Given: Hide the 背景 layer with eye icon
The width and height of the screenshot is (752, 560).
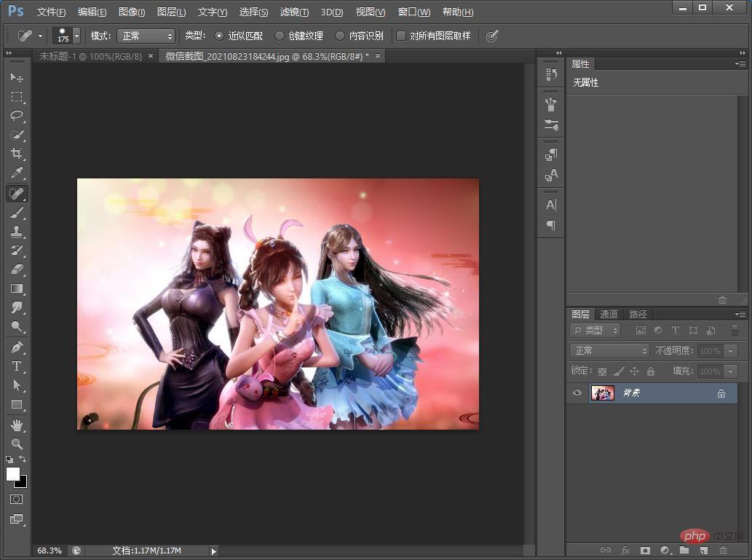Looking at the screenshot, I should (x=577, y=393).
